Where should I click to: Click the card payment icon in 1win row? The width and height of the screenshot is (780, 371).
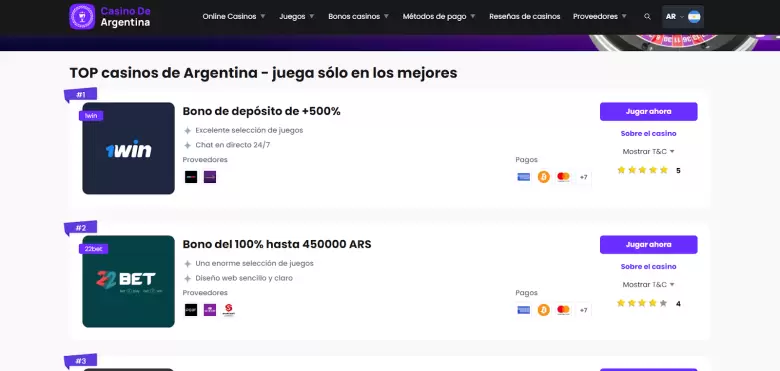(x=523, y=177)
